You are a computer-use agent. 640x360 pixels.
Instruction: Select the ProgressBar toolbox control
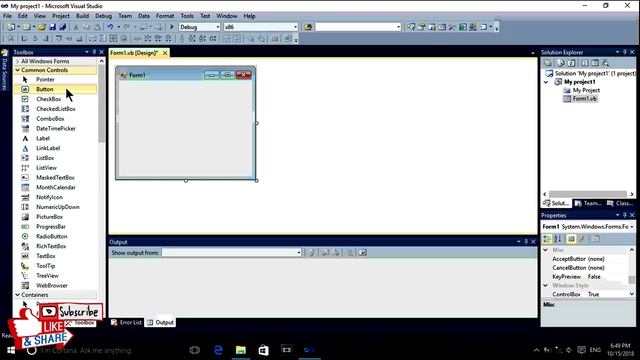pyautogui.click(x=56, y=226)
